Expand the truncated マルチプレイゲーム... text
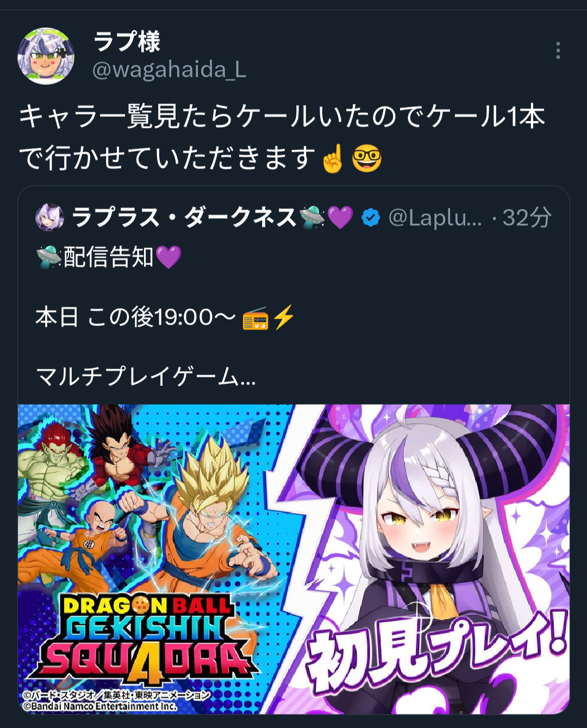The image size is (587, 728). 146,376
